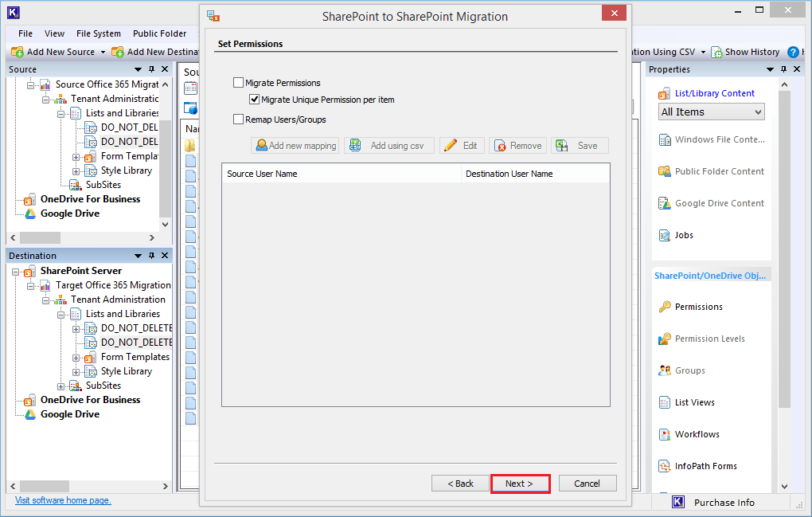Collapse Source Tenant Administration node
Image resolution: width=812 pixels, height=517 pixels.
(45, 99)
